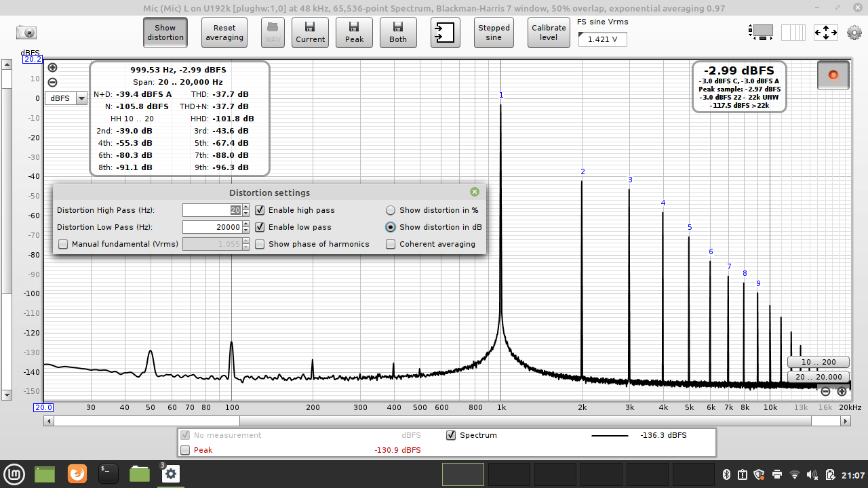The height and width of the screenshot is (488, 868).
Task: Open Linux Mint menu
Action: (x=13, y=474)
